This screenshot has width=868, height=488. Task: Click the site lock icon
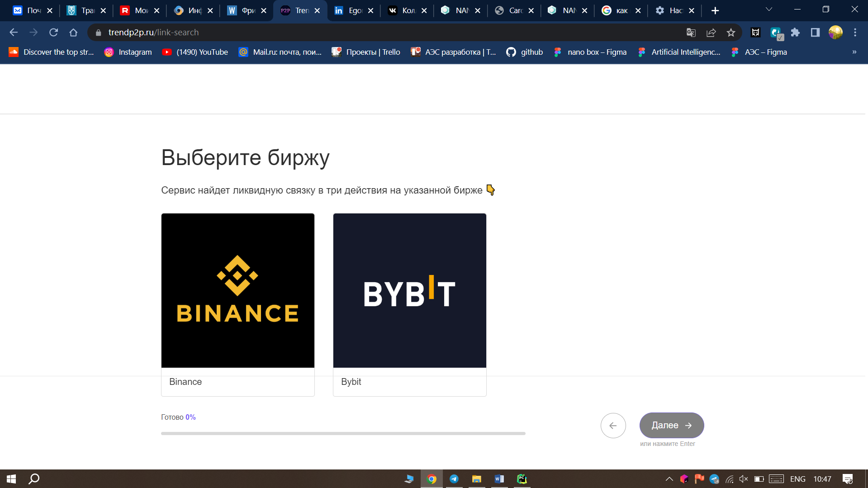tap(98, 33)
